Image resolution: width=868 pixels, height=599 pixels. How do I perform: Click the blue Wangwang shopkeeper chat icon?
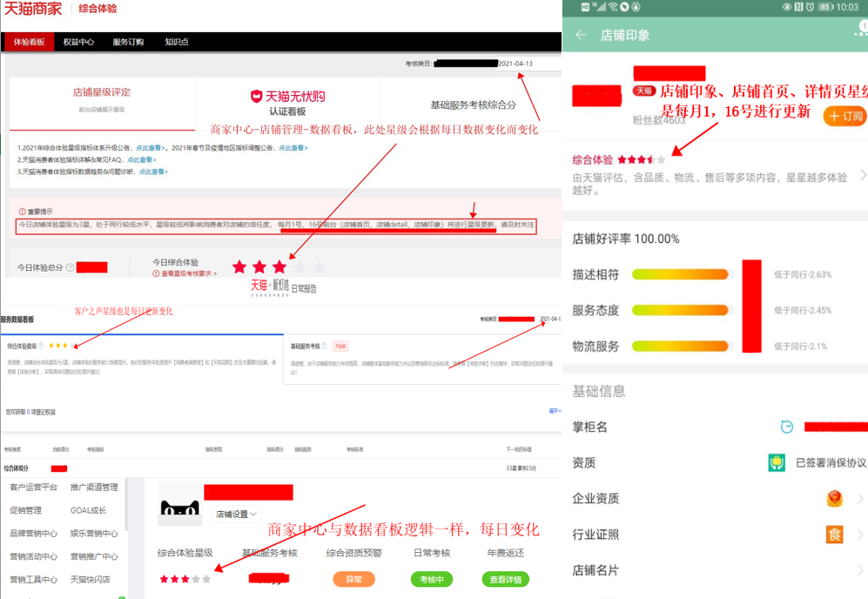(x=787, y=427)
